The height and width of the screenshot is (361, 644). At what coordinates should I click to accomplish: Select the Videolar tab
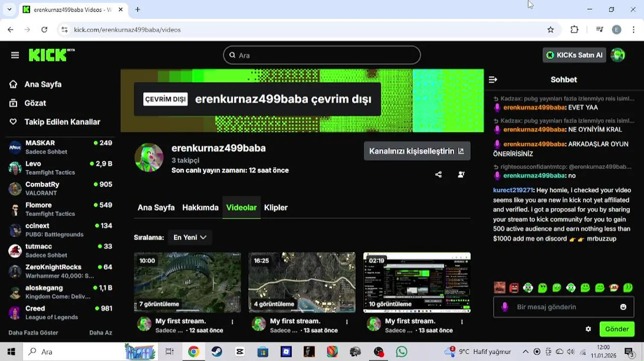tap(241, 208)
